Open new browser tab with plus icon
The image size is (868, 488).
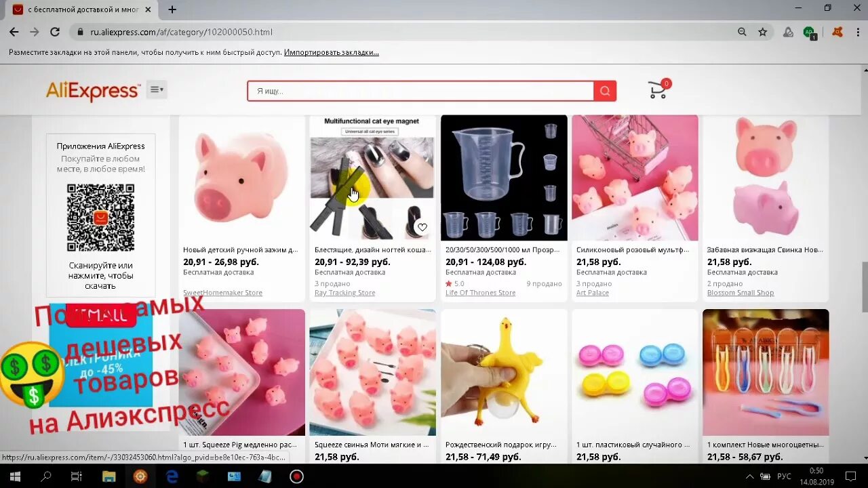click(x=172, y=9)
